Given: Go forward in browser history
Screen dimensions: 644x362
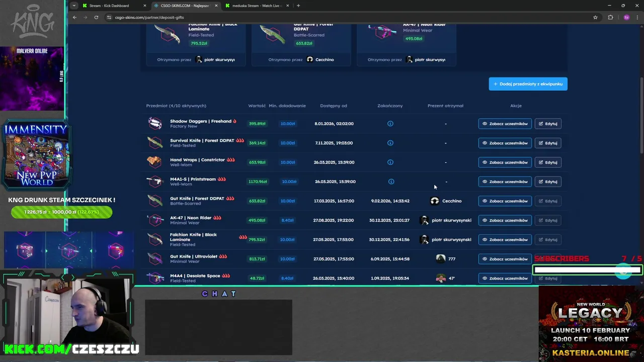Looking at the screenshot, I should 85,17.
